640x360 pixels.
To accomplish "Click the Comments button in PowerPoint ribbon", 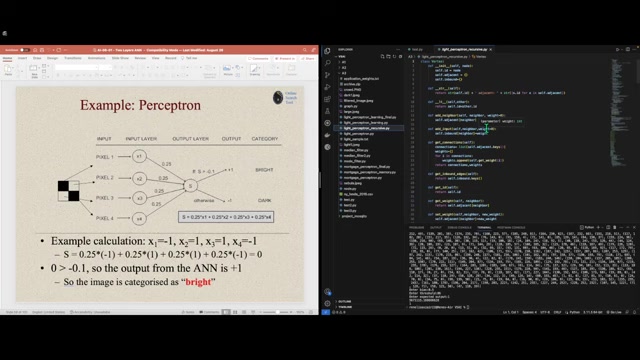I will (259, 58).
